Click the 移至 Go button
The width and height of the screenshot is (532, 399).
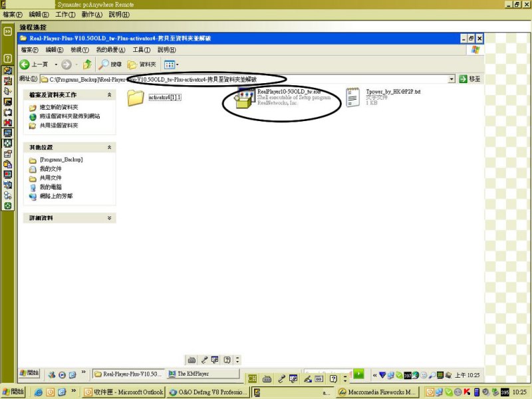(x=469, y=79)
